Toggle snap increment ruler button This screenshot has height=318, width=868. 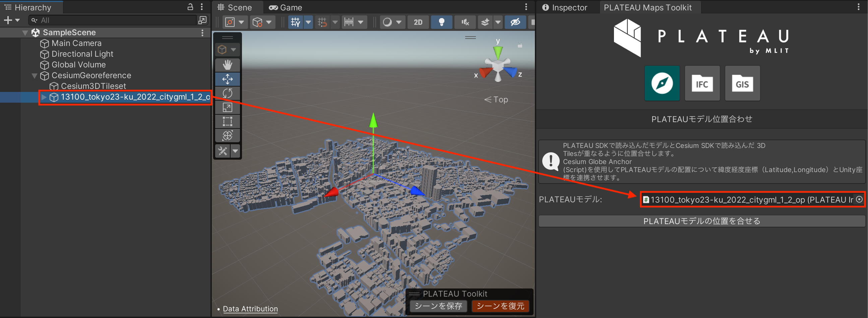349,22
